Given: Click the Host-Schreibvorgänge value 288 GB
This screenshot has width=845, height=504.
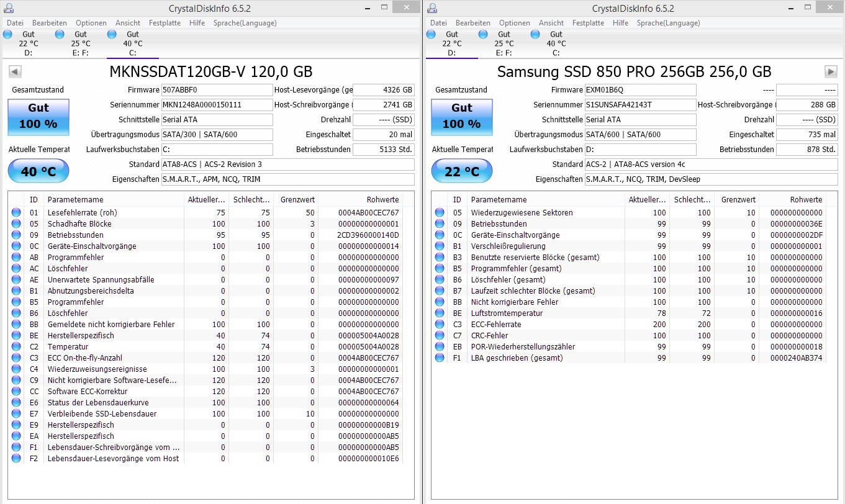Looking at the screenshot, I should [807, 105].
